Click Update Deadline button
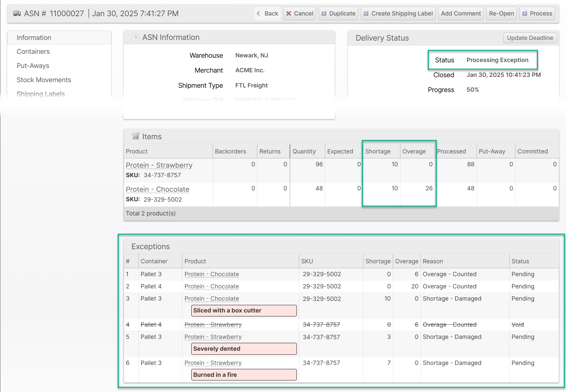566x392 pixels. pyautogui.click(x=530, y=38)
